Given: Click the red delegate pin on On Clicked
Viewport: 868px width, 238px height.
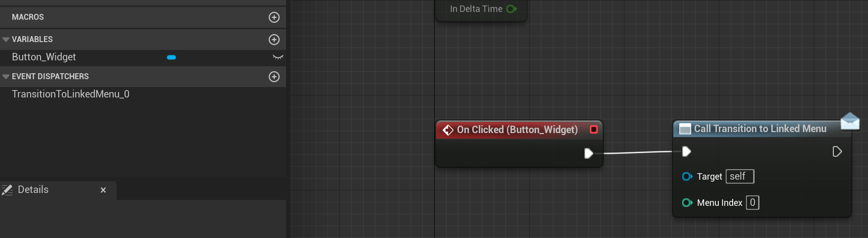Looking at the screenshot, I should click(x=594, y=129).
